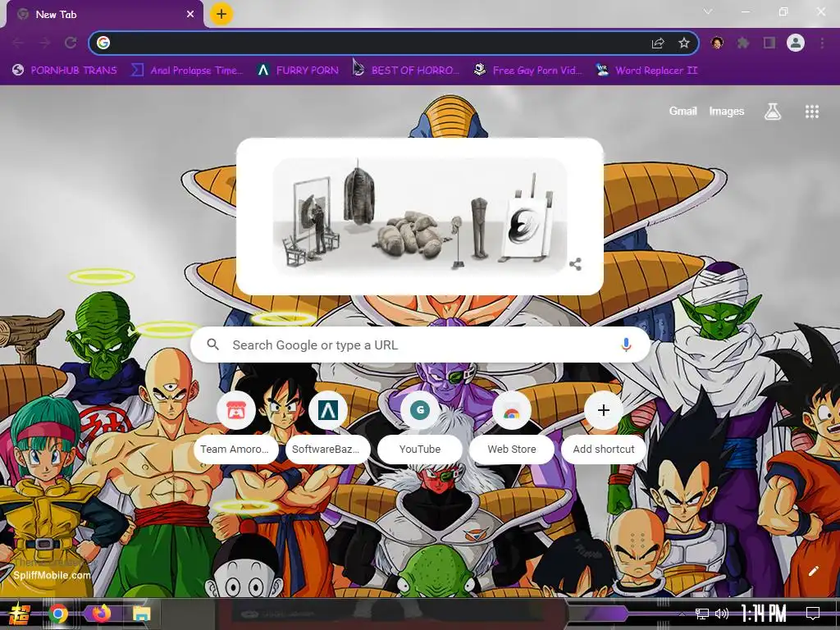The height and width of the screenshot is (630, 840).
Task: Open File Explorer from the taskbar
Action: pos(141,614)
